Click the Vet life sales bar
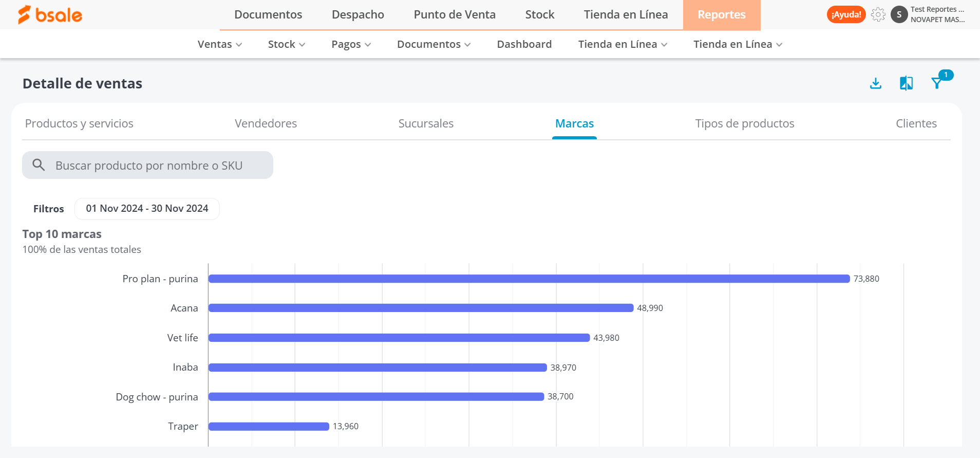Screen dimensions: 980x458 point(399,338)
